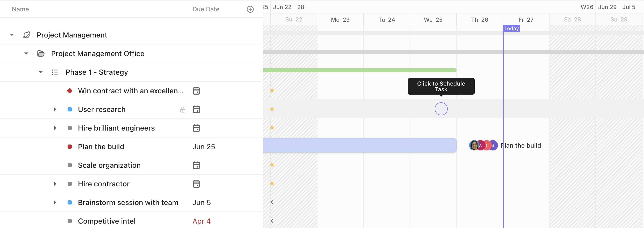Open due date calendar for Scale organization
Screen dimensions: 644x228
196,165
